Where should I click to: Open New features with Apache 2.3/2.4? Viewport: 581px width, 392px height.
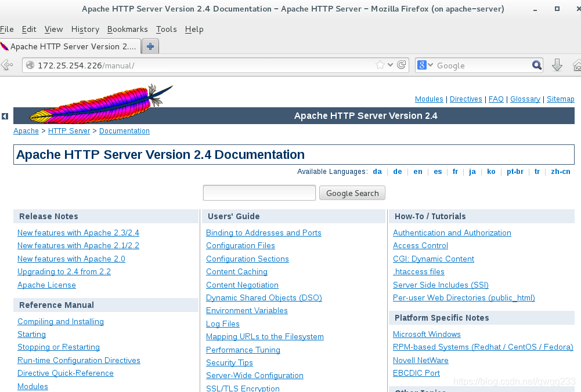pyautogui.click(x=78, y=233)
